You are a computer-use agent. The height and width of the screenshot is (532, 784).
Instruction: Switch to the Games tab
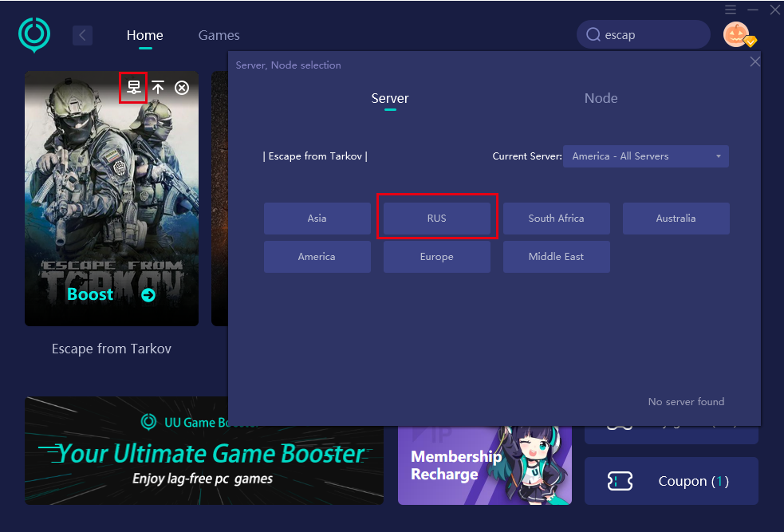(x=219, y=35)
